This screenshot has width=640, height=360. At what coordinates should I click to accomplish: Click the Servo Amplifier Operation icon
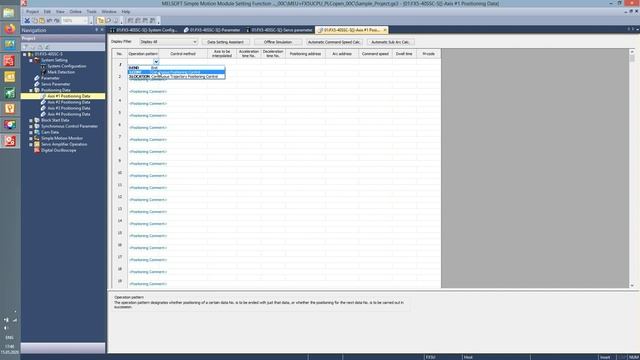click(37, 144)
